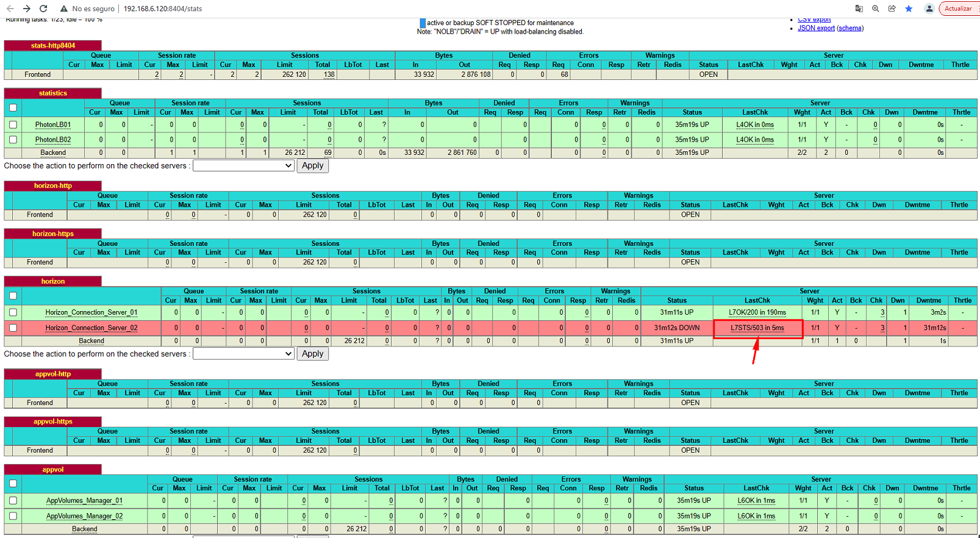Click the L7OK/200 in 190ms check result
Viewport: 980px width, 538px height.
click(757, 312)
